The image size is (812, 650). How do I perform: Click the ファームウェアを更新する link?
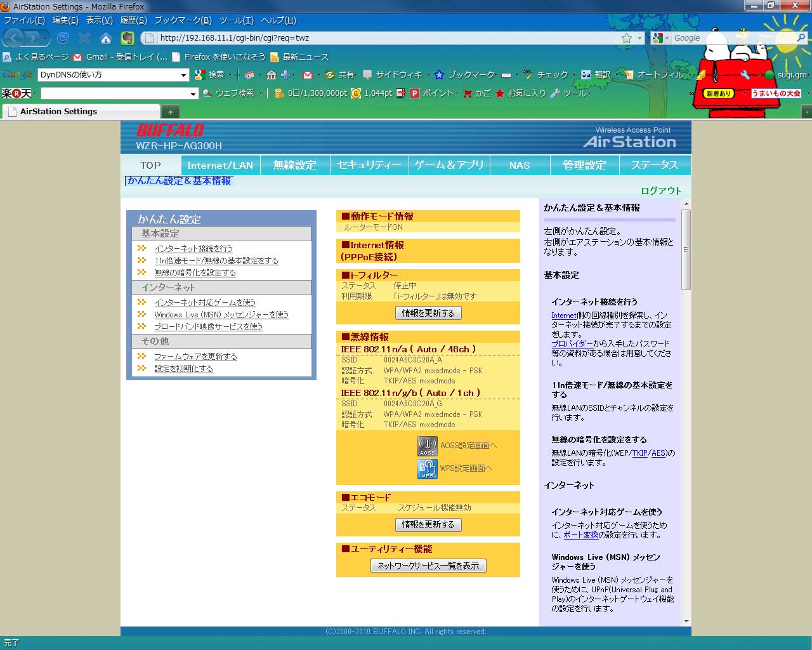point(195,357)
